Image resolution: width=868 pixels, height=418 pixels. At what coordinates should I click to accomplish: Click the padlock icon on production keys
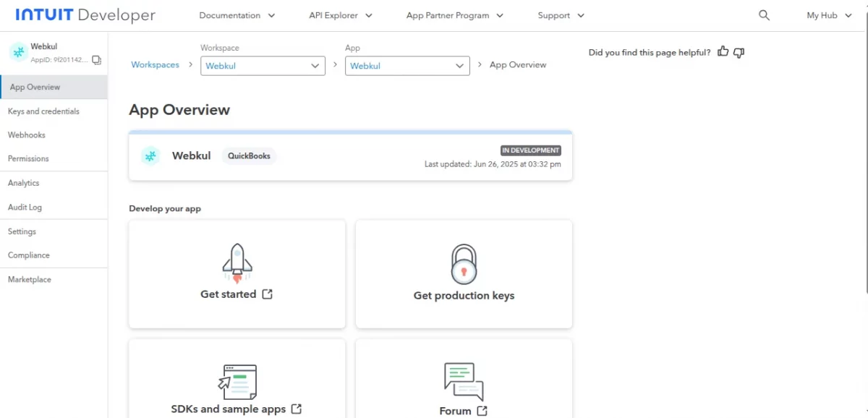coord(464,263)
